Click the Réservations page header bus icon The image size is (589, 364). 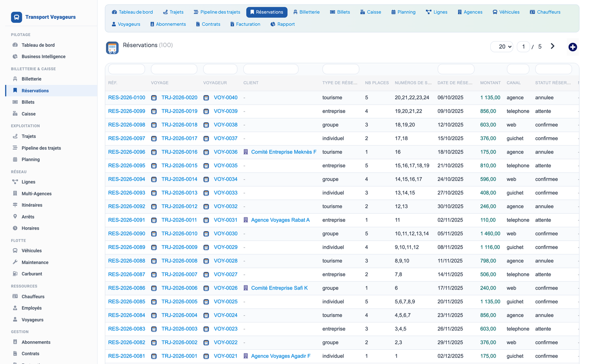(113, 48)
